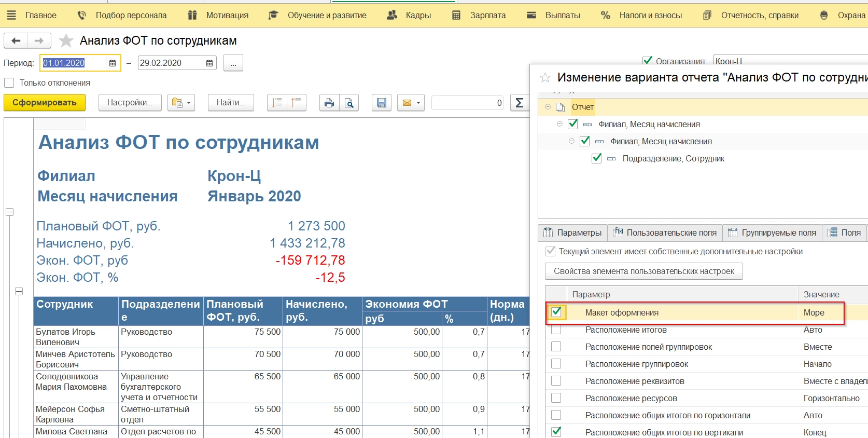Click the 'Сформировать' button
Viewport: 868px width, 438px height.
[x=45, y=103]
